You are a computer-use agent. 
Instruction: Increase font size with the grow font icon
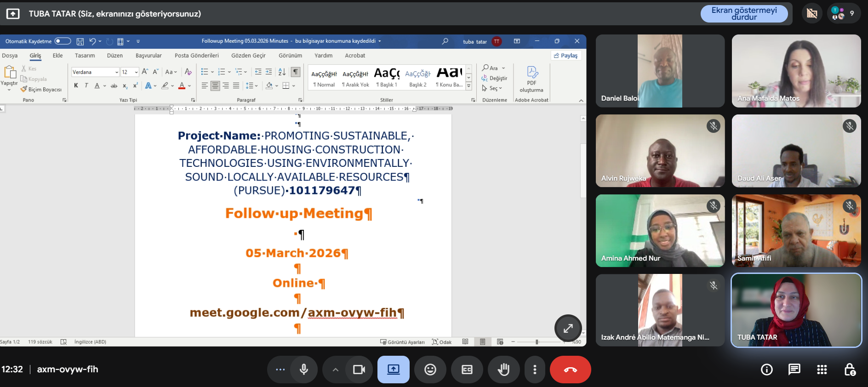coord(145,72)
